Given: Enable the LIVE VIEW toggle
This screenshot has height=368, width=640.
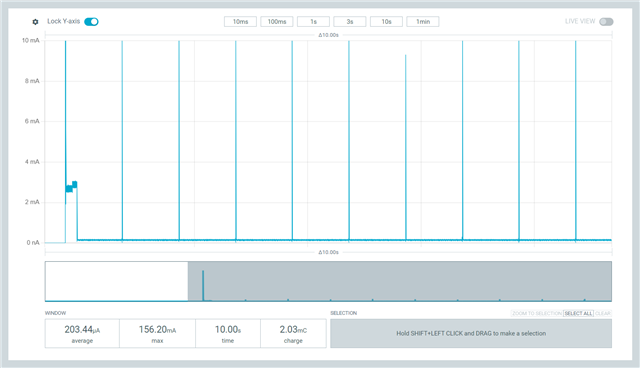Looking at the screenshot, I should [606, 22].
